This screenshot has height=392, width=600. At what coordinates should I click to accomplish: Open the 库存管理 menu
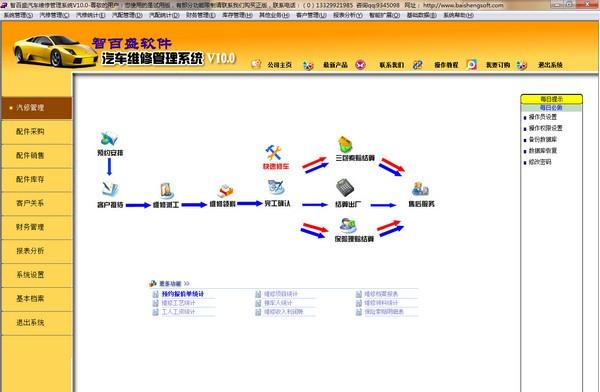tap(237, 15)
